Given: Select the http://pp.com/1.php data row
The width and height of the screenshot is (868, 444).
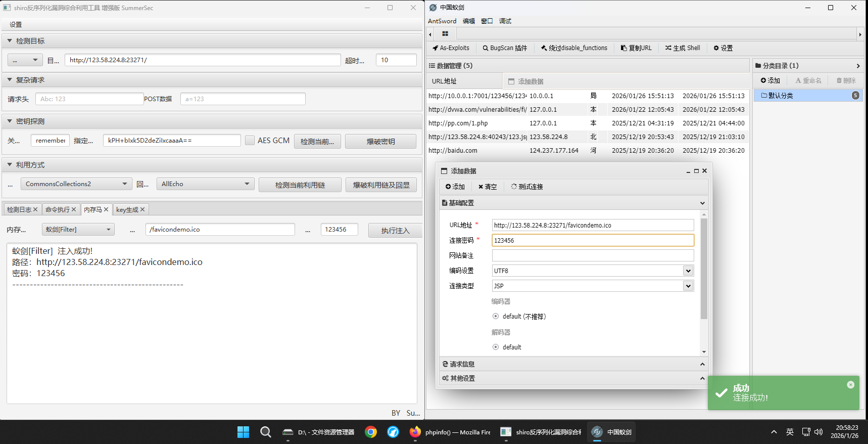Looking at the screenshot, I should [x=587, y=123].
